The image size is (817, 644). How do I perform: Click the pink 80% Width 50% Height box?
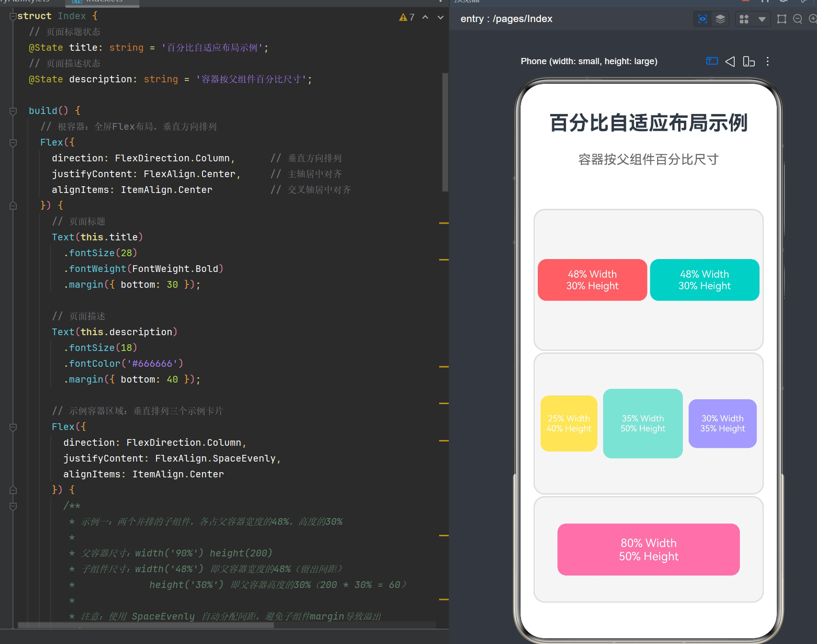pos(648,549)
